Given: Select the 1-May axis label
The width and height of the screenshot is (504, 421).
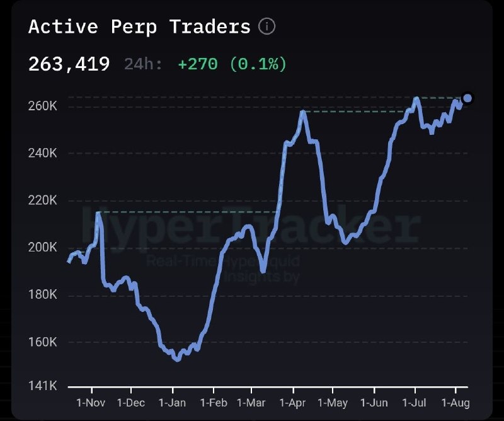Looking at the screenshot, I should 333,403.
